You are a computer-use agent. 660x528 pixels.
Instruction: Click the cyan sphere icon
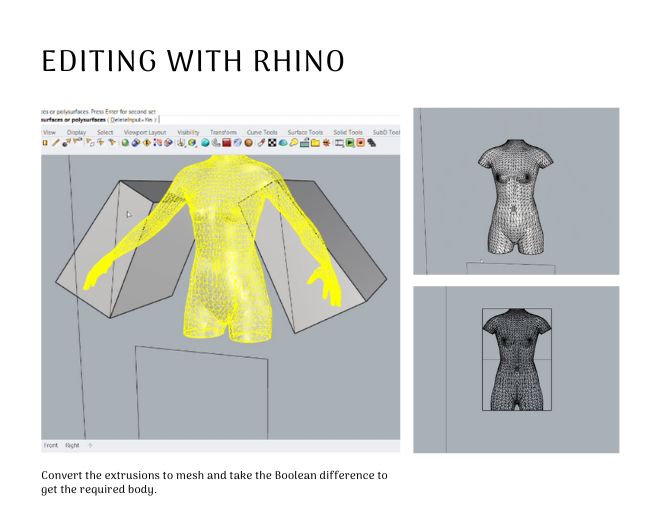[205, 143]
